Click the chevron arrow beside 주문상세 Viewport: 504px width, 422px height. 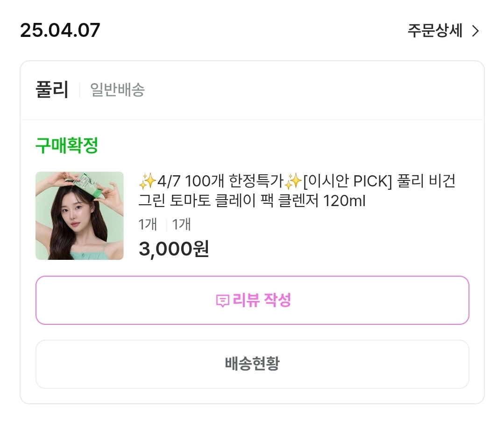click(x=476, y=31)
